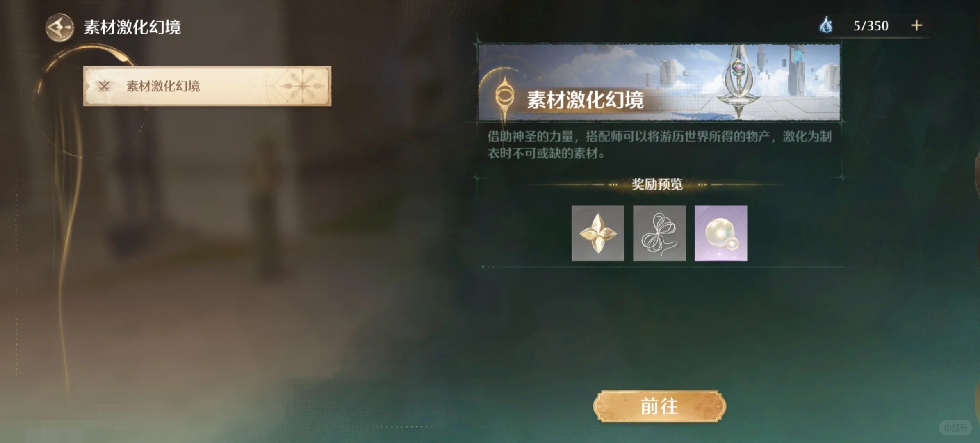Click the 素材激化幻境 page title text

tap(132, 27)
